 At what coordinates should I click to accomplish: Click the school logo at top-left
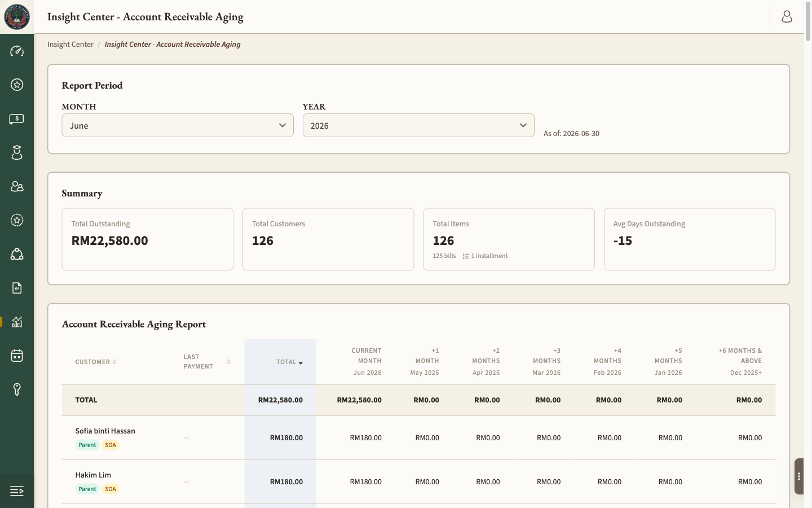point(17,17)
